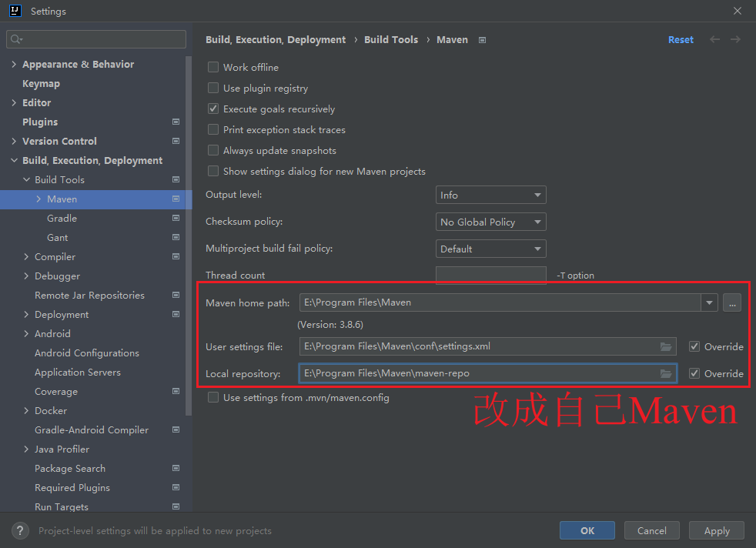Click the forward navigation arrow near Reset
This screenshot has width=756, height=548.
733,39
